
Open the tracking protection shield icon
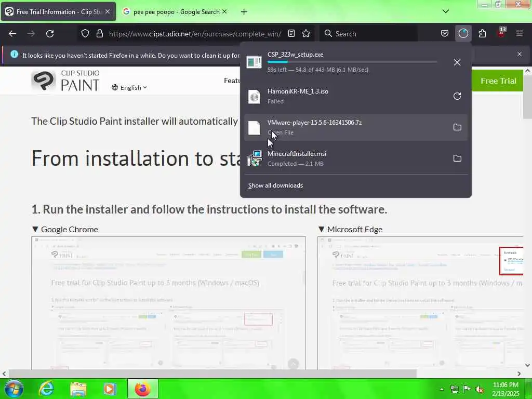85,34
